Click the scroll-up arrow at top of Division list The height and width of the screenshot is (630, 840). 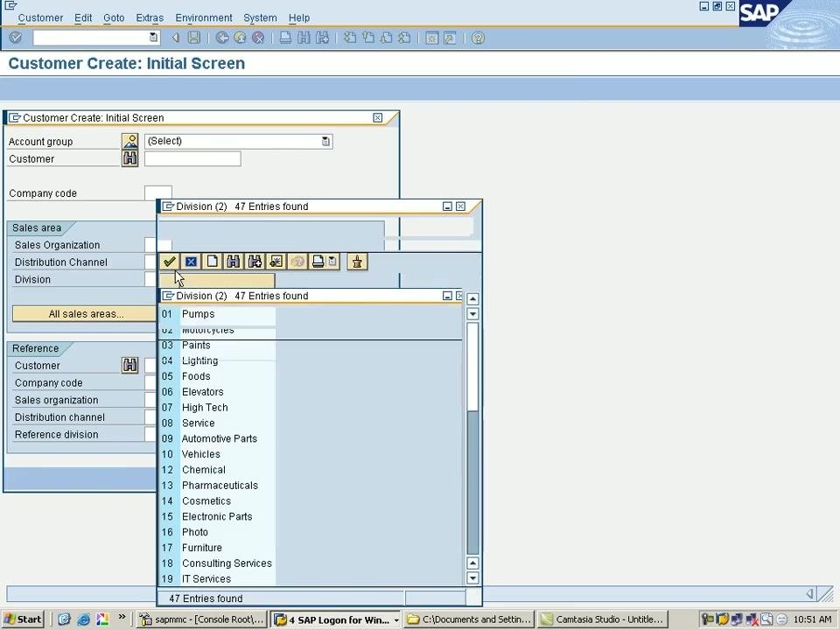click(472, 298)
